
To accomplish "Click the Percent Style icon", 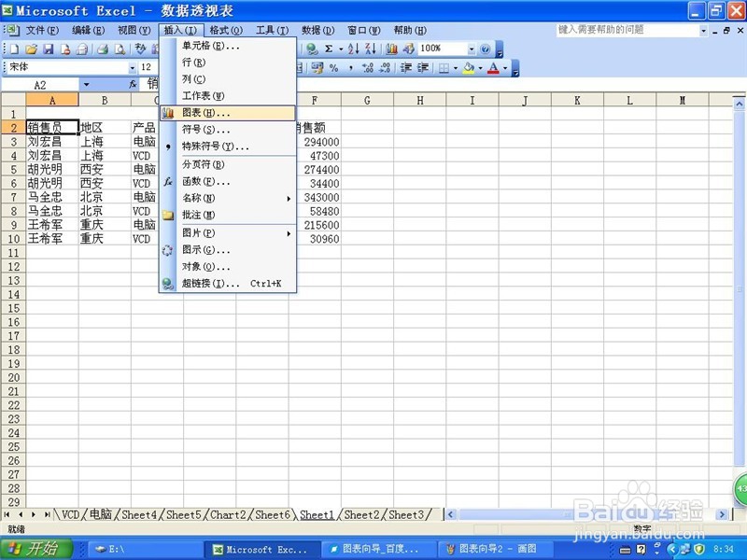I will [x=333, y=68].
